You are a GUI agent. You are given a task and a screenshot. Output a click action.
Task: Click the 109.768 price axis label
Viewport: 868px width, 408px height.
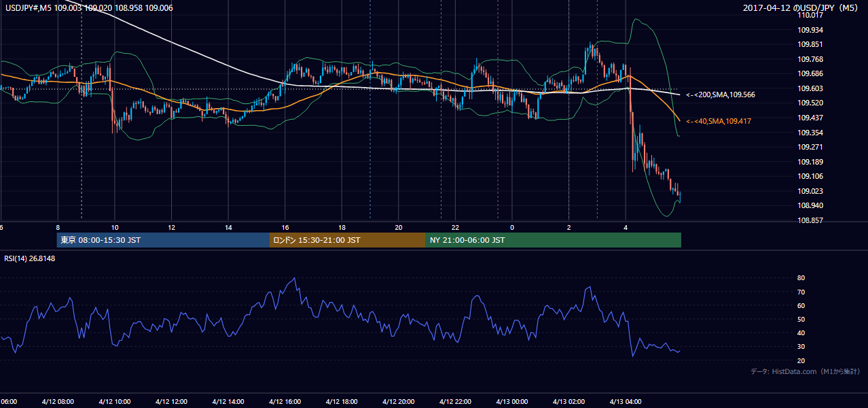[812, 59]
